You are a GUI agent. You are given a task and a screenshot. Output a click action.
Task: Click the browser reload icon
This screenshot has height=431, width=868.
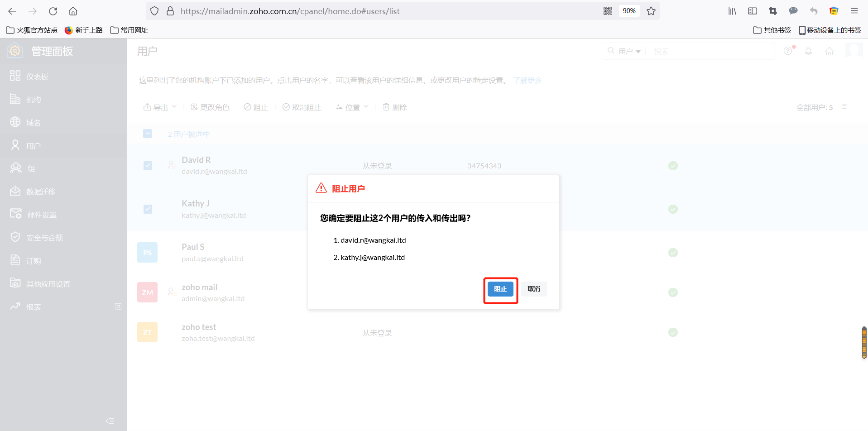(53, 11)
